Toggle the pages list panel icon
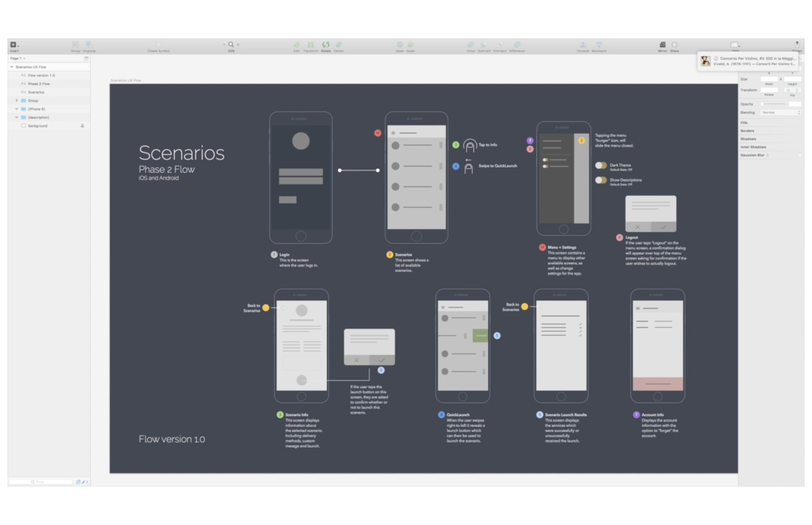812x525 pixels. tap(86, 58)
